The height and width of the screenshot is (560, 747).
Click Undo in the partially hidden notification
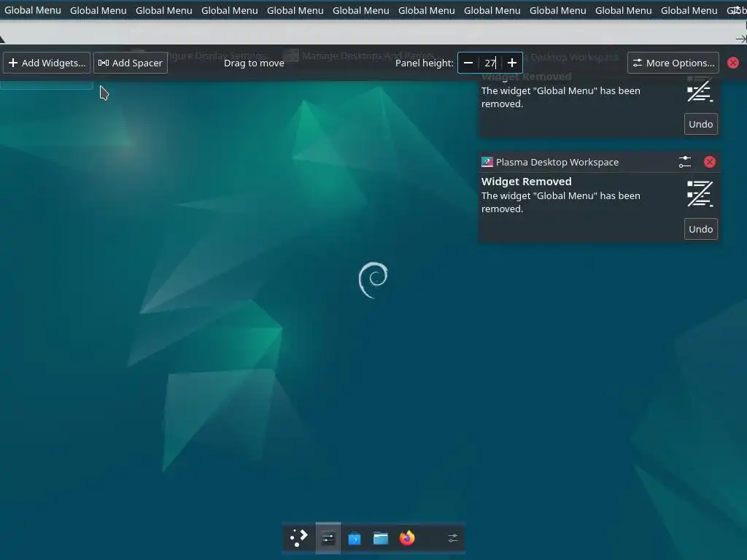point(701,124)
